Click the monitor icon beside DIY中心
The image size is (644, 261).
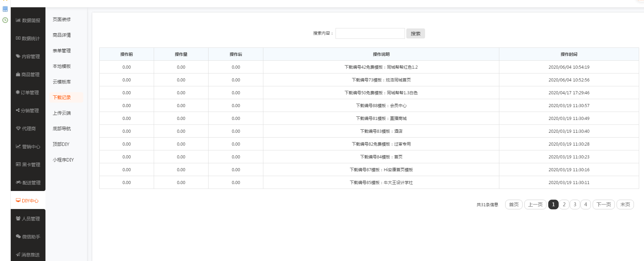click(x=18, y=201)
